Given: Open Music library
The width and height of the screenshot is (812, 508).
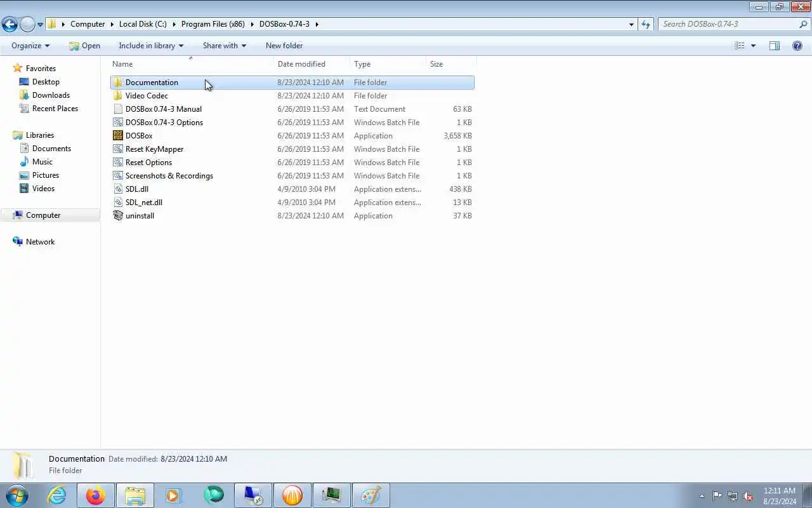Looking at the screenshot, I should click(43, 162).
